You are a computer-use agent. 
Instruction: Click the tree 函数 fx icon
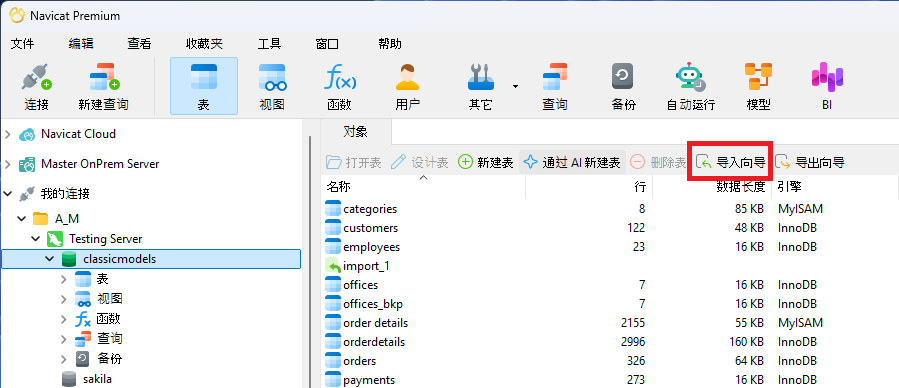click(83, 319)
